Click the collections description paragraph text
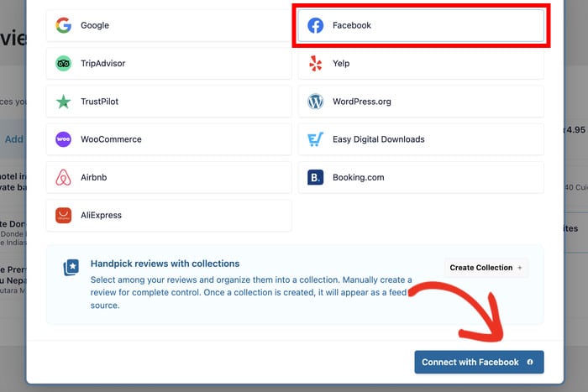The width and height of the screenshot is (588, 392). [x=251, y=293]
